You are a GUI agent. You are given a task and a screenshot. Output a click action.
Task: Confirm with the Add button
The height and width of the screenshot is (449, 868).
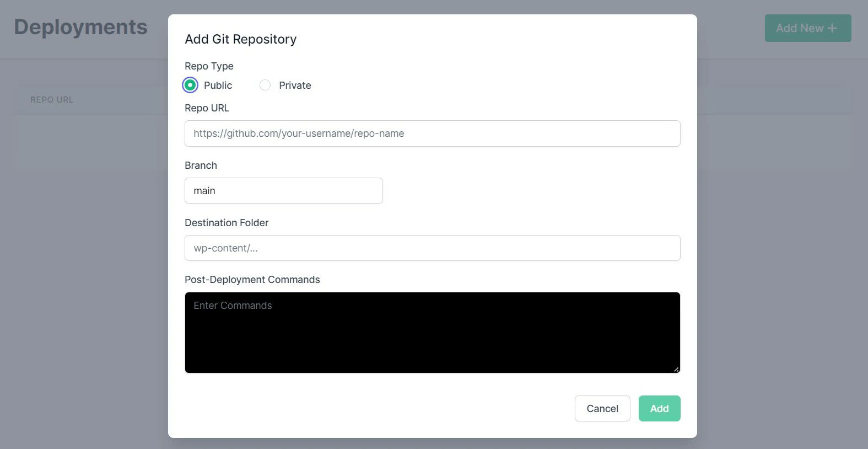click(659, 409)
